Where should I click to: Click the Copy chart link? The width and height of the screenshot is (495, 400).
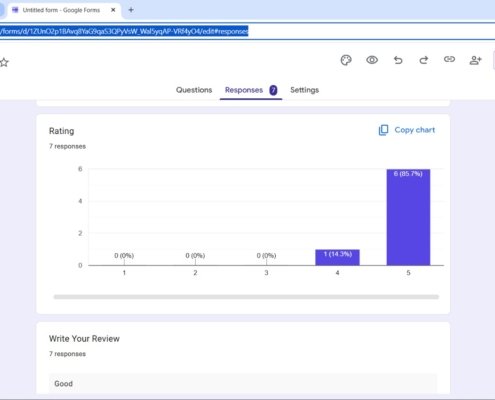pos(407,130)
